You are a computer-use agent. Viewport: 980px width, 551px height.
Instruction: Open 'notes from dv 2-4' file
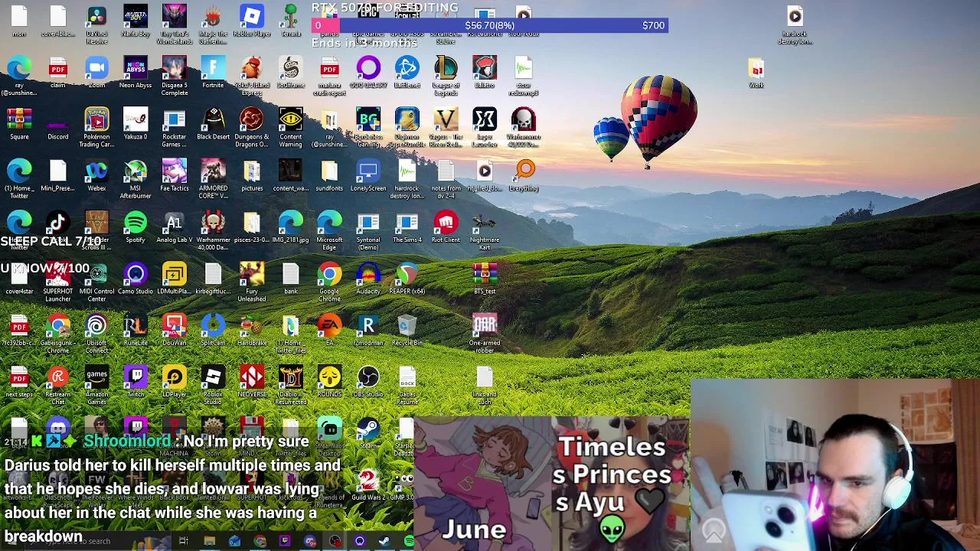[446, 171]
